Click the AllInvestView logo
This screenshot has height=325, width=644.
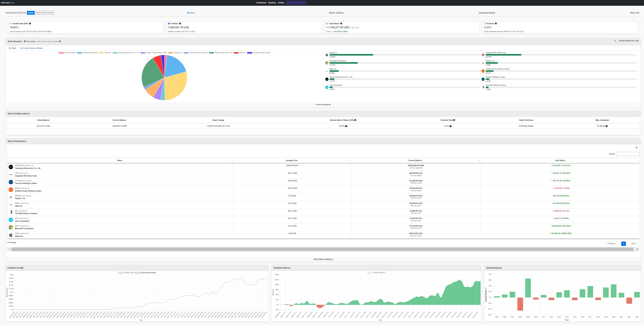tap(8, 3)
